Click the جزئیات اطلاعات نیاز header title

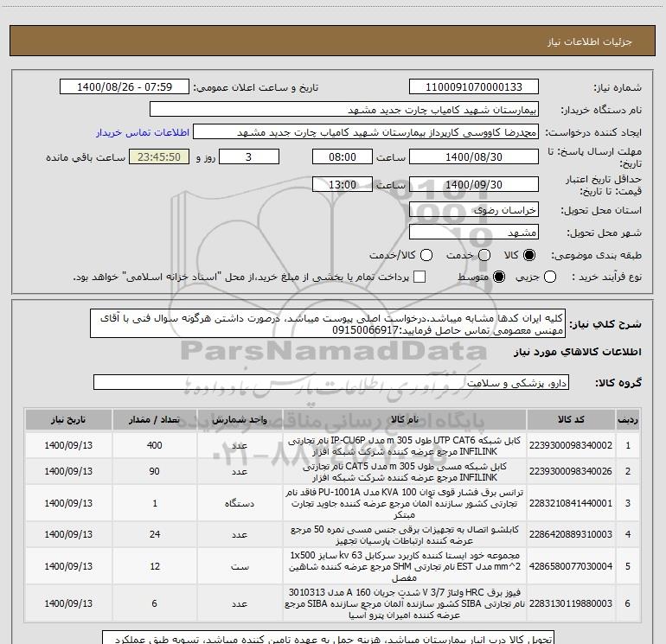(x=590, y=41)
